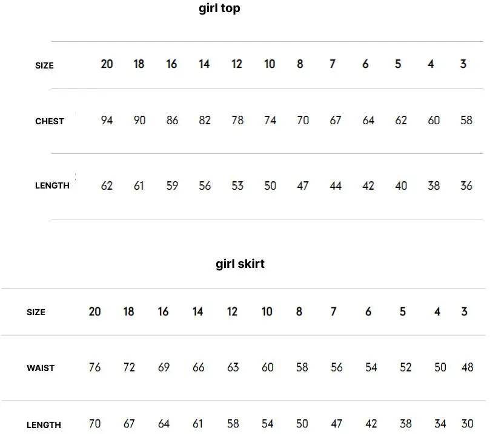
Task: Click size 12 in the girl skirt header
Action: [x=232, y=312]
